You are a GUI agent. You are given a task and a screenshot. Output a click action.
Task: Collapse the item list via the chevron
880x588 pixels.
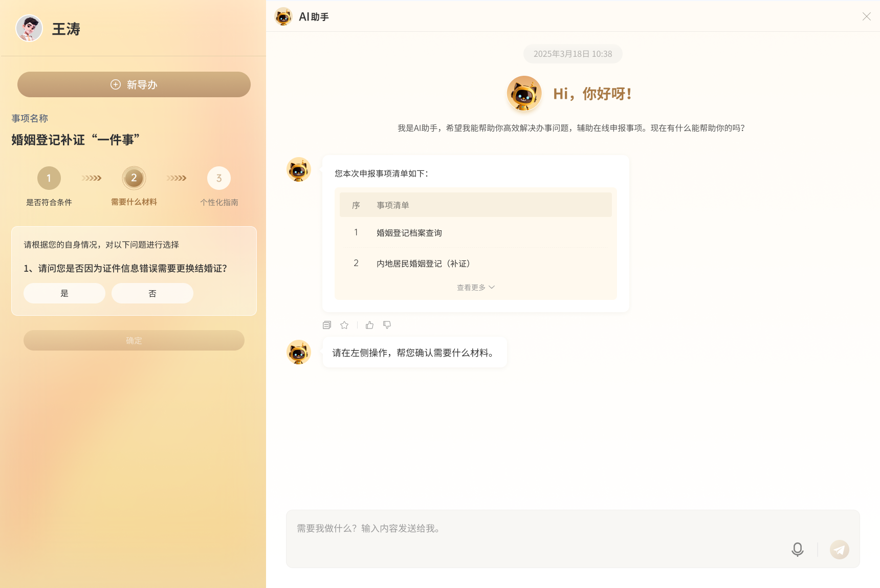[x=492, y=287]
